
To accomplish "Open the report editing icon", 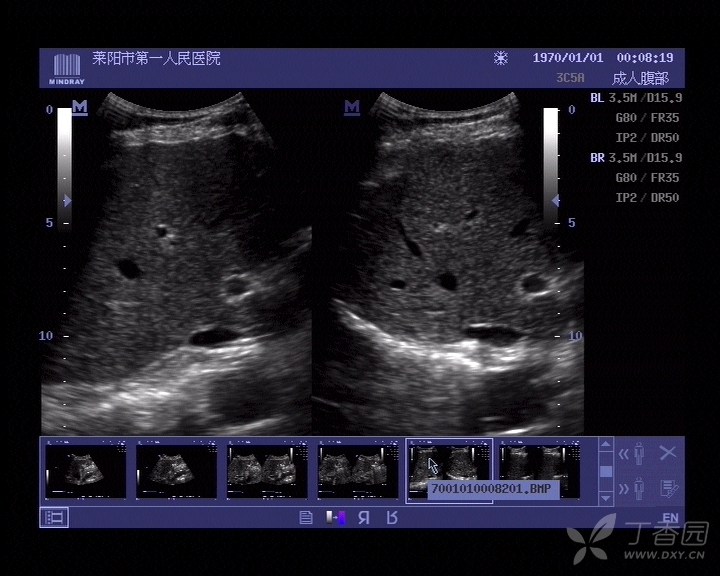I will 669,489.
